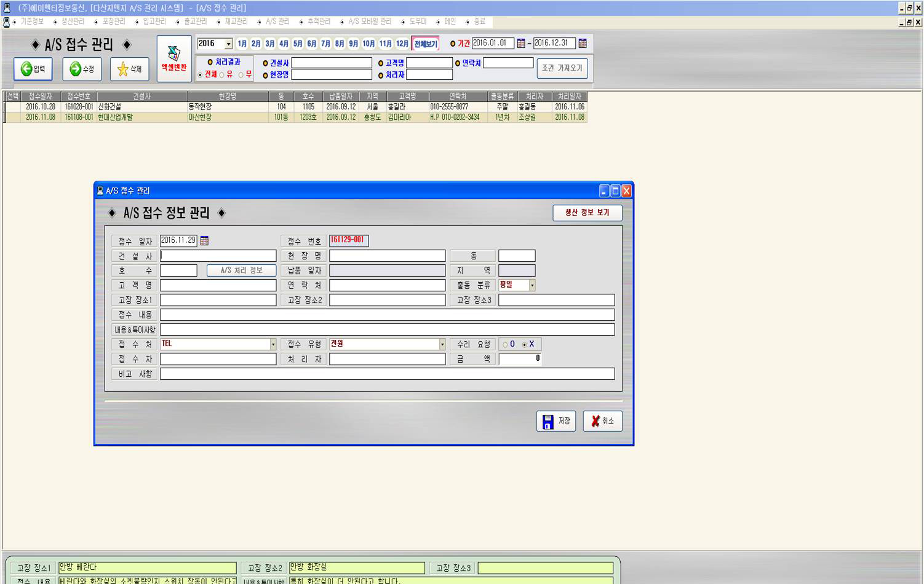This screenshot has height=584, width=924.
Task: Click the 고객명 input field in dialog
Action: pyautogui.click(x=218, y=285)
